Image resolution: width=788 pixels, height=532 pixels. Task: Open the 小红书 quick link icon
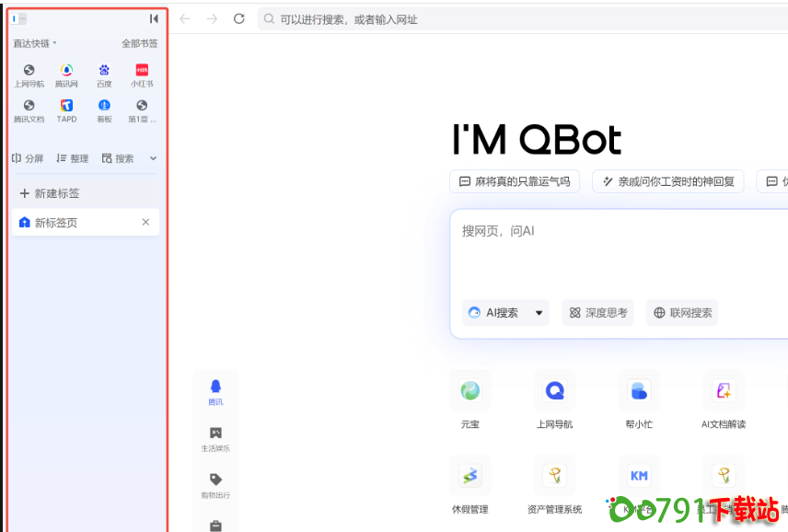[x=142, y=71]
